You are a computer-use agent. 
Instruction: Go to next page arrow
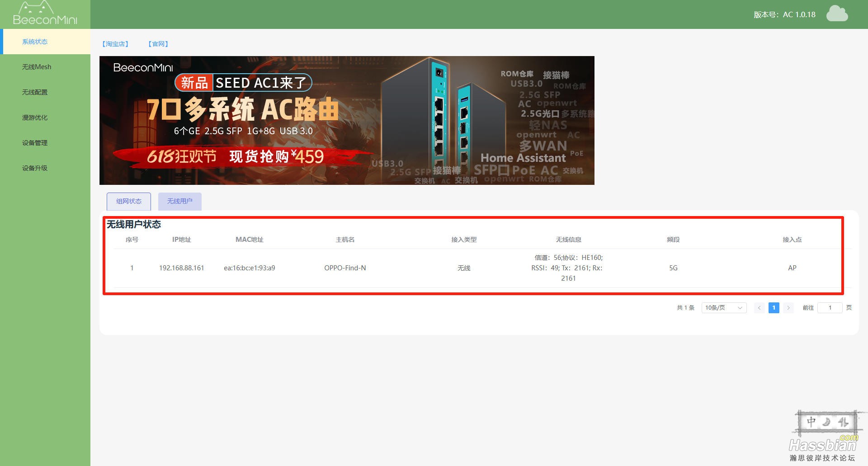click(x=788, y=308)
